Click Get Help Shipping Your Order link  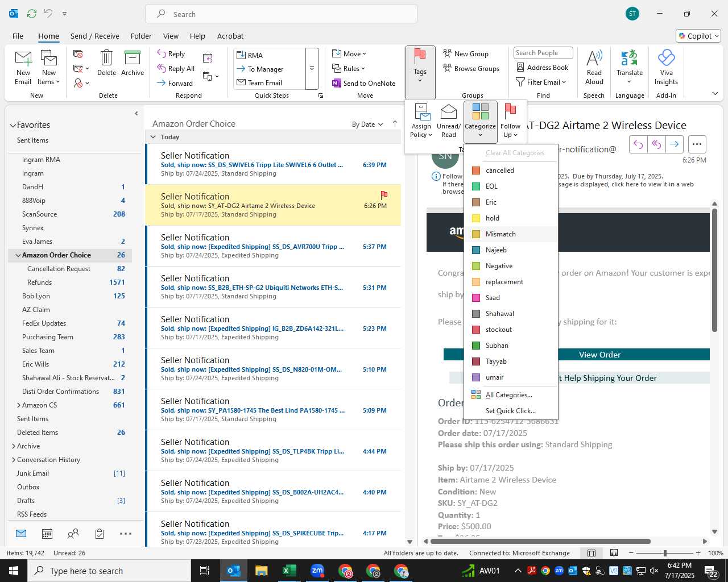(x=607, y=378)
